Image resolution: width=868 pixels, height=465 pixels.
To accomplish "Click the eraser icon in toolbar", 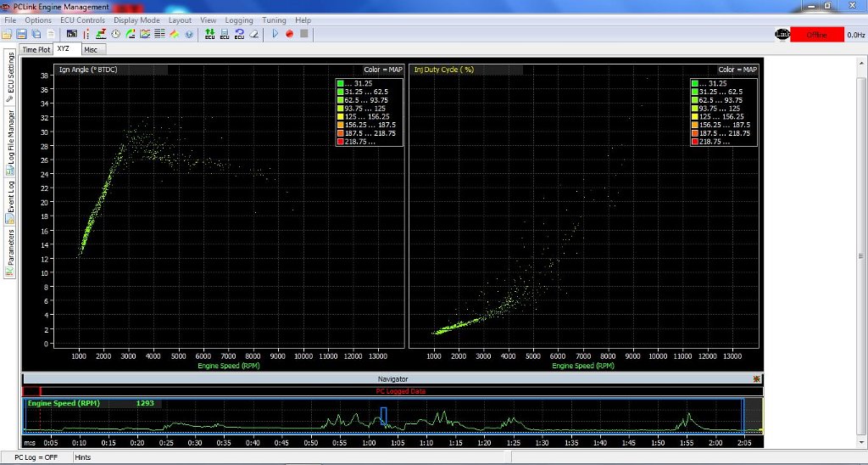I will (x=253, y=34).
